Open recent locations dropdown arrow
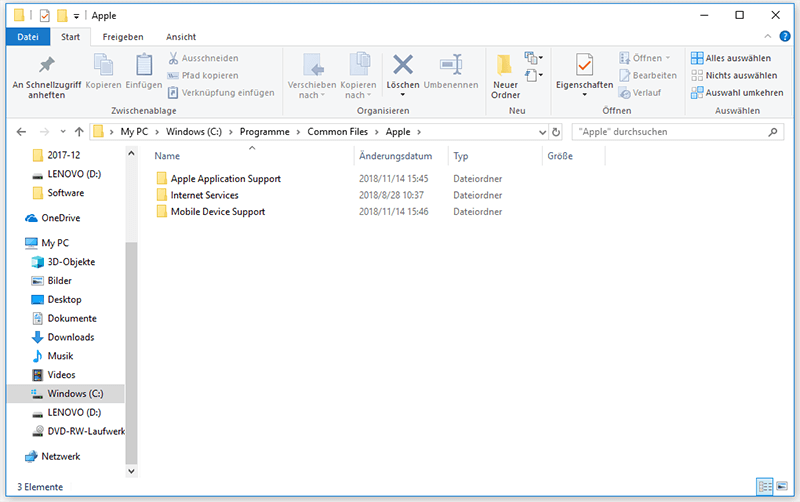Screen dimensions: 800x502 [63, 132]
